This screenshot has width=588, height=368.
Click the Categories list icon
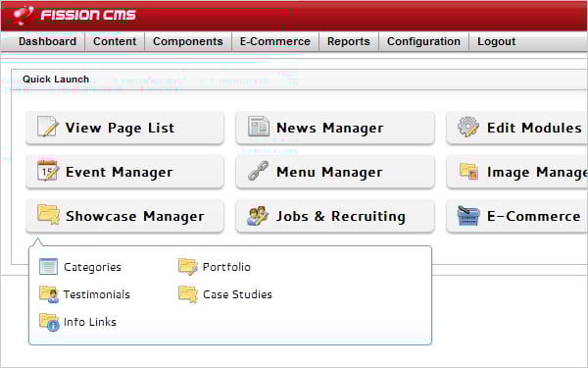click(48, 267)
